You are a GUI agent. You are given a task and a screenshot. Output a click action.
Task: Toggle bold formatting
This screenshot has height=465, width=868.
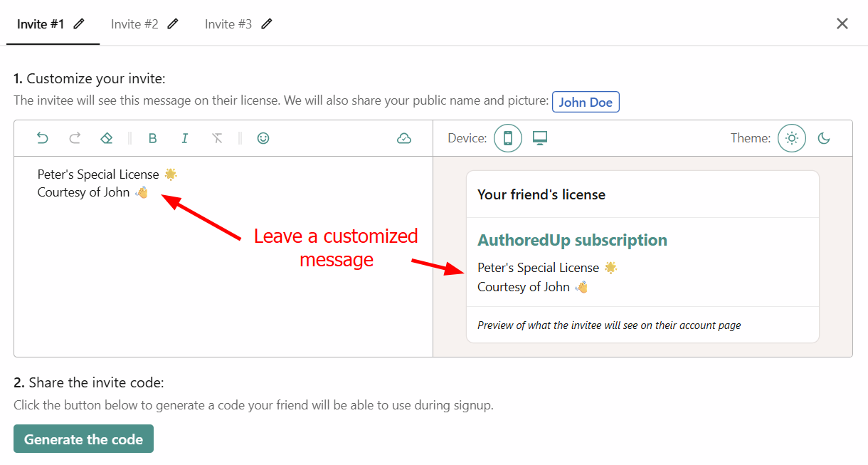tap(152, 138)
